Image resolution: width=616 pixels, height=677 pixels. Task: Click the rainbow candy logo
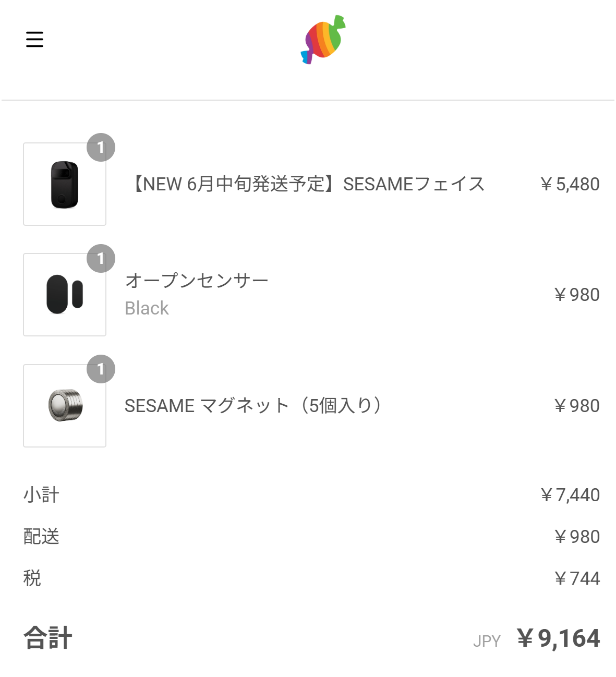[323, 40]
